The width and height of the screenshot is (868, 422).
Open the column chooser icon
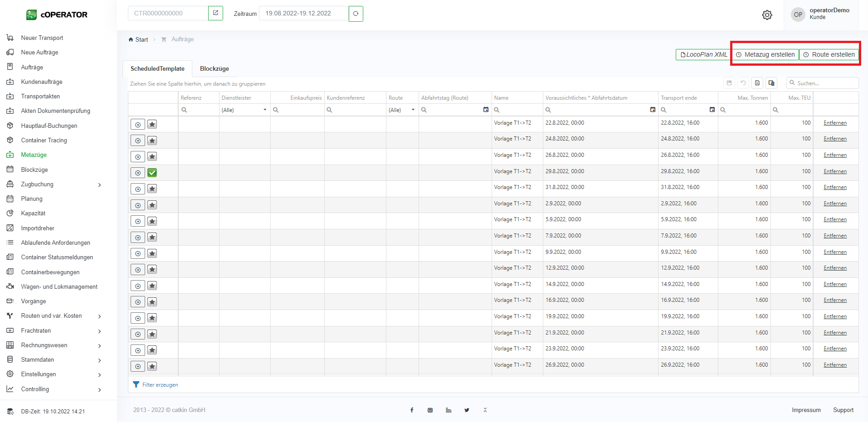(x=771, y=83)
